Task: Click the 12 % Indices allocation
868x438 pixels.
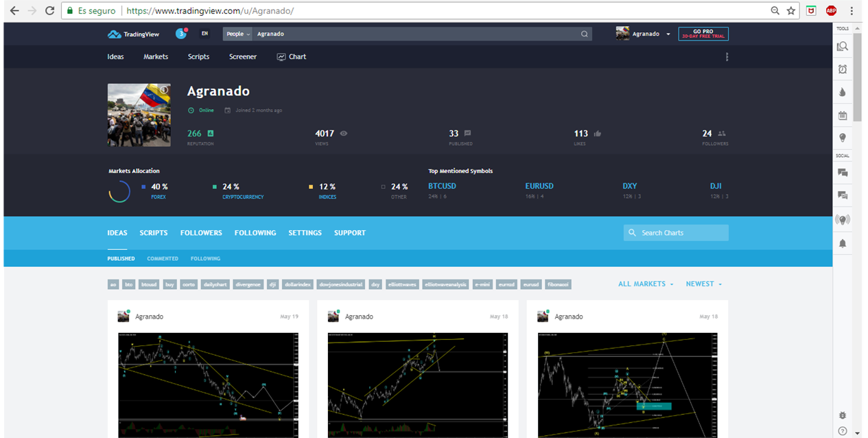Action: coord(322,191)
